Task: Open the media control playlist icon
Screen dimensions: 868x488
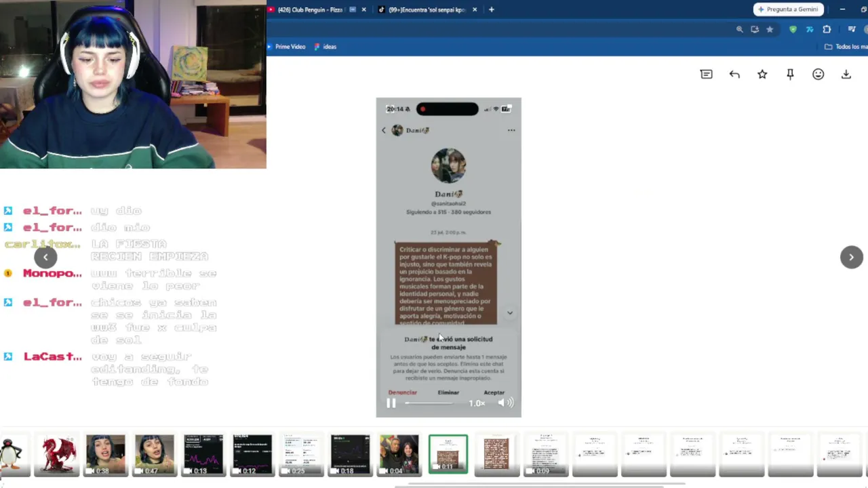Action: point(852,29)
